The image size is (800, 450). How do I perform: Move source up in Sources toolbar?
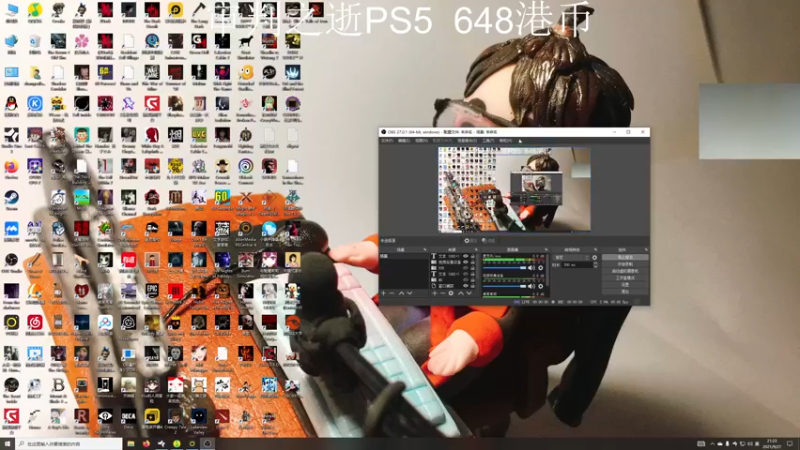pyautogui.click(x=461, y=293)
